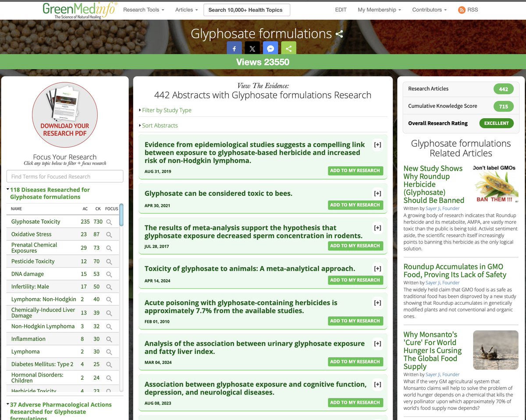The width and height of the screenshot is (526, 420).
Task: Click magnifier for Pesticide Toxicity row
Action: click(109, 262)
